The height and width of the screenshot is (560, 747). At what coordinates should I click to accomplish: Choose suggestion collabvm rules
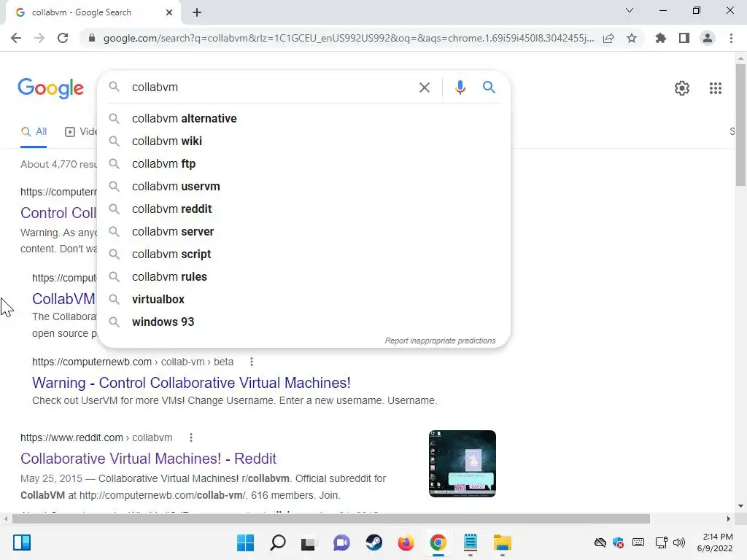click(304, 276)
